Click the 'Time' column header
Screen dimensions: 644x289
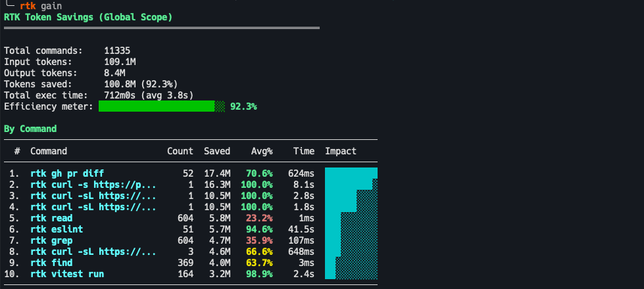[304, 151]
